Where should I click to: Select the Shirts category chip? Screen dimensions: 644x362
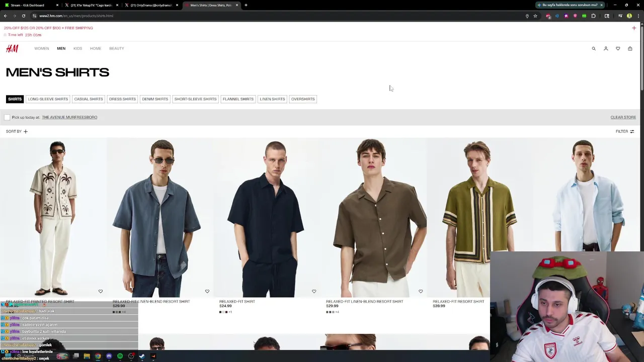15,99
